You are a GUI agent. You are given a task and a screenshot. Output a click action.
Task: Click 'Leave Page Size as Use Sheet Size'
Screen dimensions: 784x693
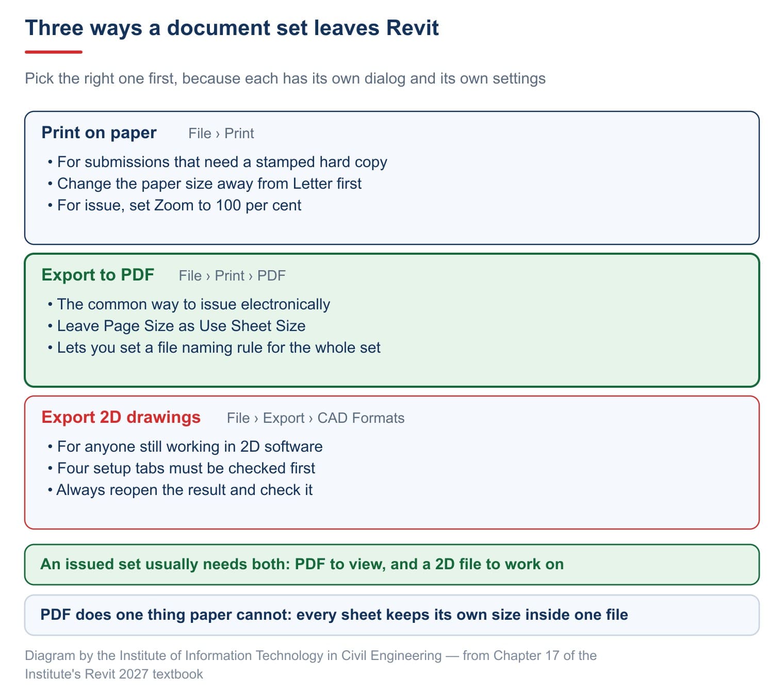[x=181, y=326]
